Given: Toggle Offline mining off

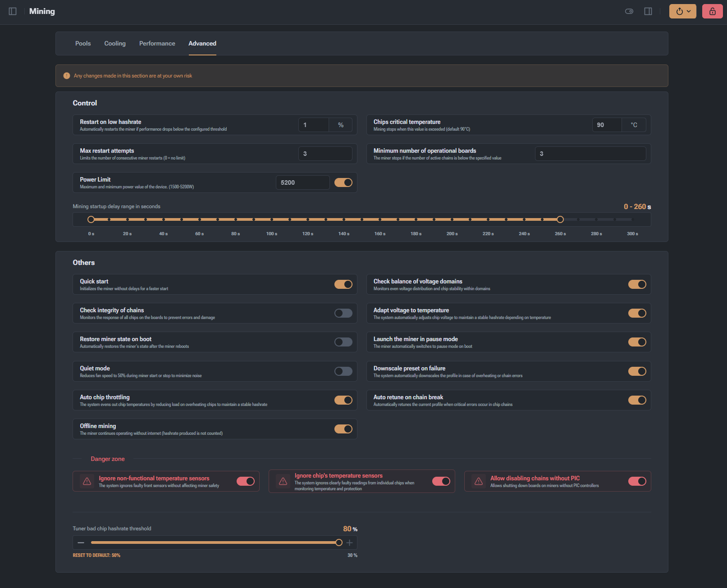Looking at the screenshot, I should click(343, 429).
